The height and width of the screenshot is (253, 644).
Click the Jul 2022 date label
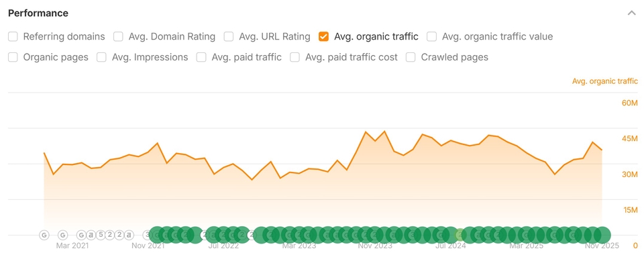(223, 246)
